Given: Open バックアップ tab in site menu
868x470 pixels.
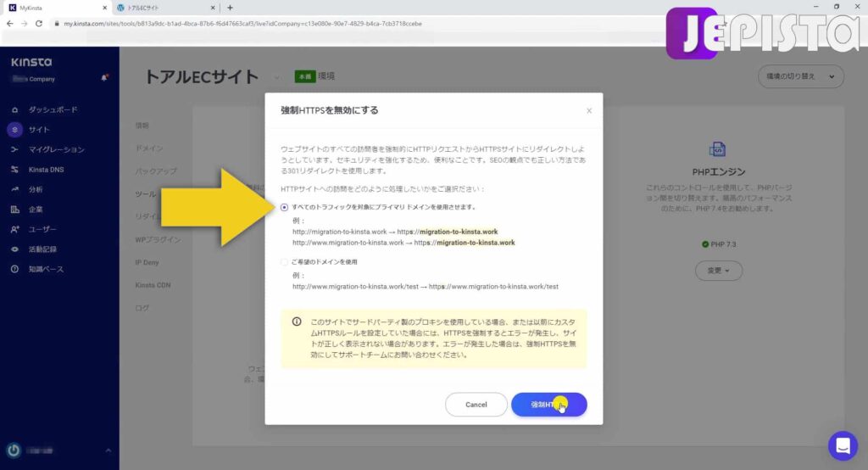Looking at the screenshot, I should tap(156, 171).
